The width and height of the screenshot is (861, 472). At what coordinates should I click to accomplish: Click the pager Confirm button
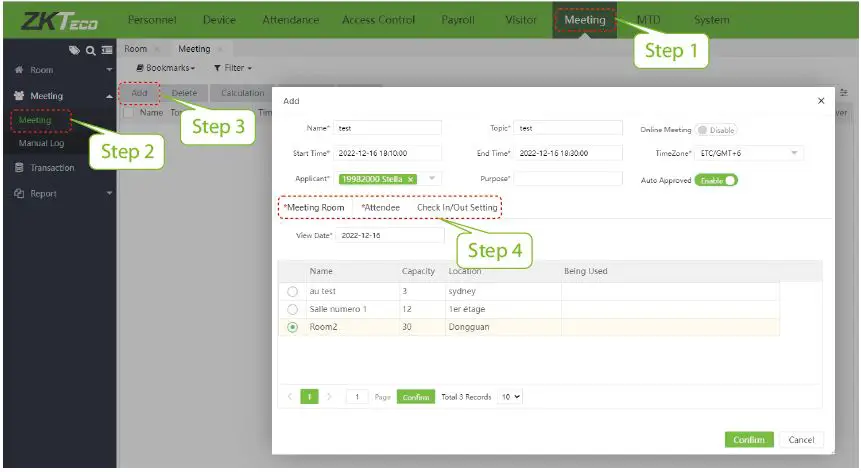click(416, 397)
